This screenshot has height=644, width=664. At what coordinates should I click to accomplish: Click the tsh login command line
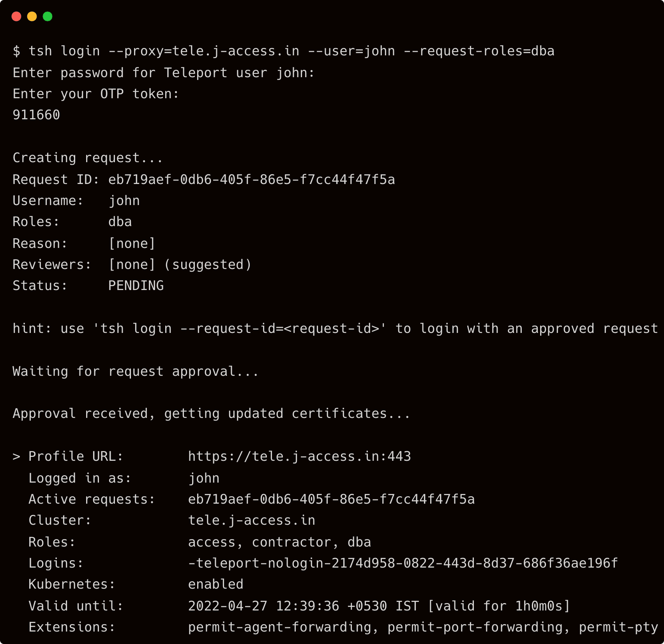coord(283,51)
